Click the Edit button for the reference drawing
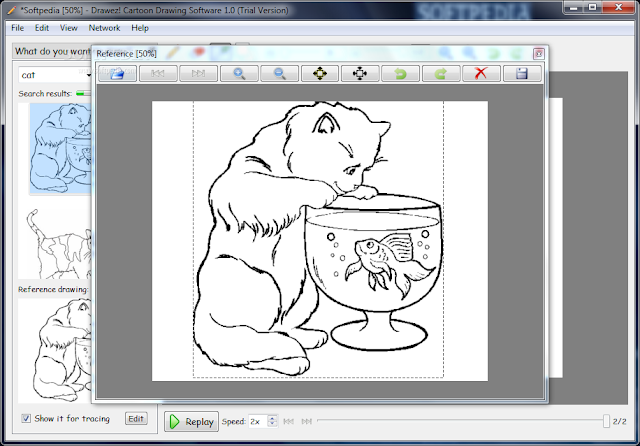 (x=136, y=418)
